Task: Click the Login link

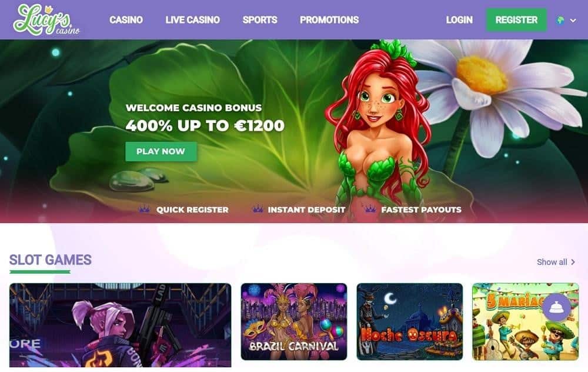Action: [x=459, y=20]
